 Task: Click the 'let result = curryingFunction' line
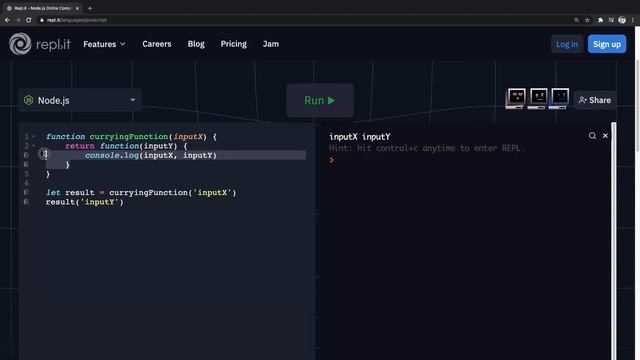pos(141,193)
